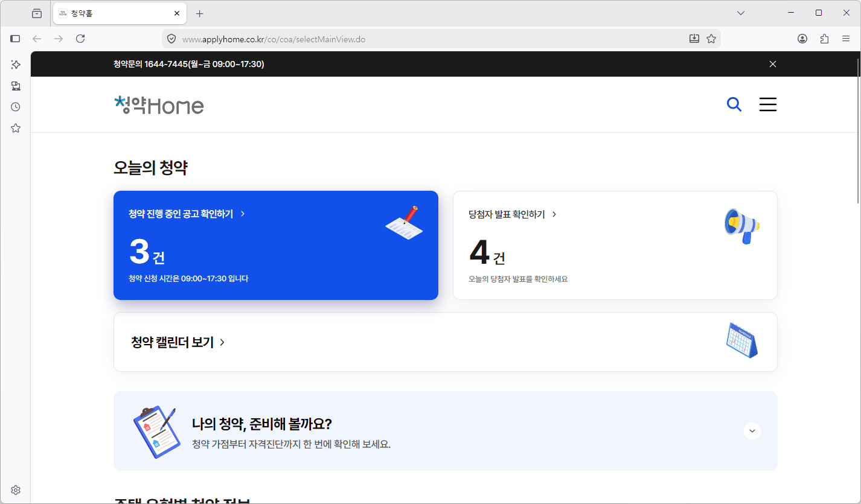Open 청약 진행 중인 공고 확인하기 link

tap(187, 214)
